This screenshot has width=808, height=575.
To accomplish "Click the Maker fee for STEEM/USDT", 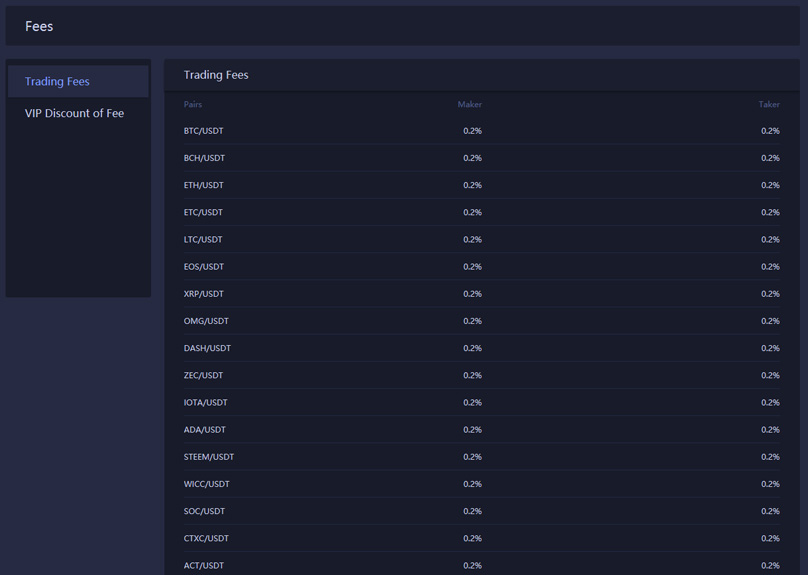I will (x=472, y=457).
